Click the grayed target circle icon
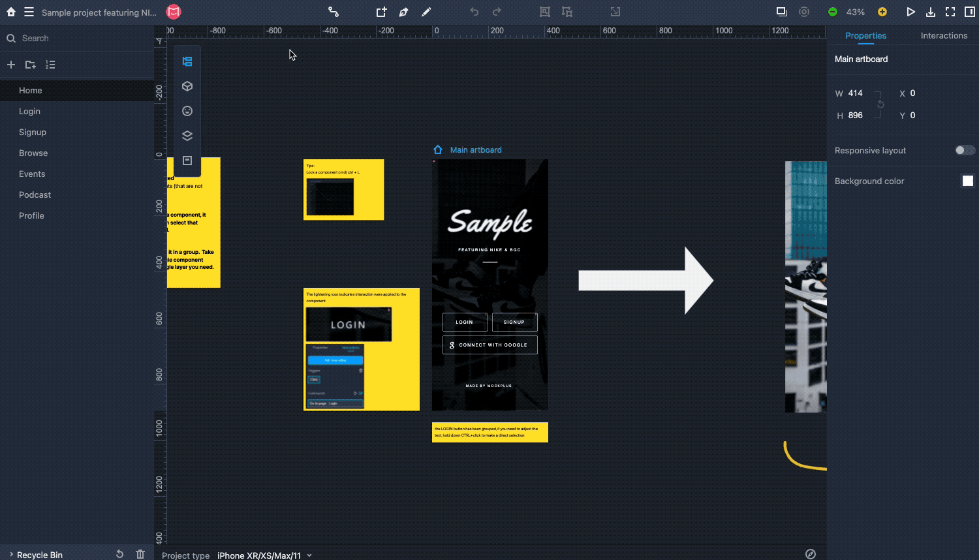The width and height of the screenshot is (979, 560). coord(804,12)
